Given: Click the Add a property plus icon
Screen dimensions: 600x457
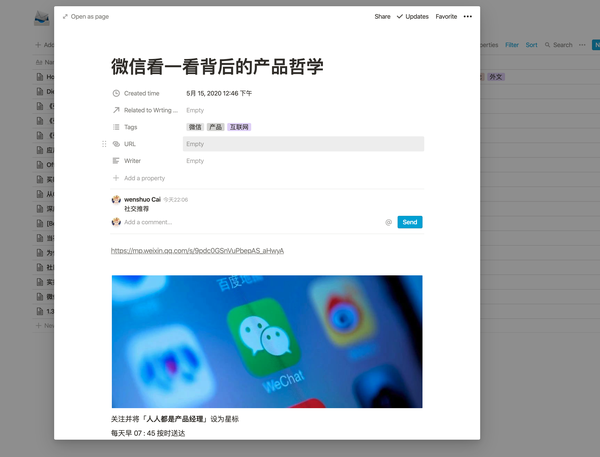Looking at the screenshot, I should tap(116, 178).
